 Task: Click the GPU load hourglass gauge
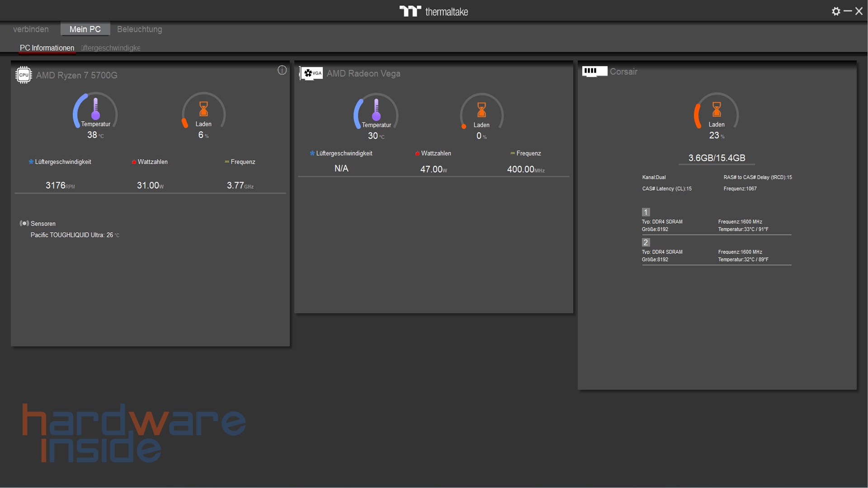coord(481,111)
